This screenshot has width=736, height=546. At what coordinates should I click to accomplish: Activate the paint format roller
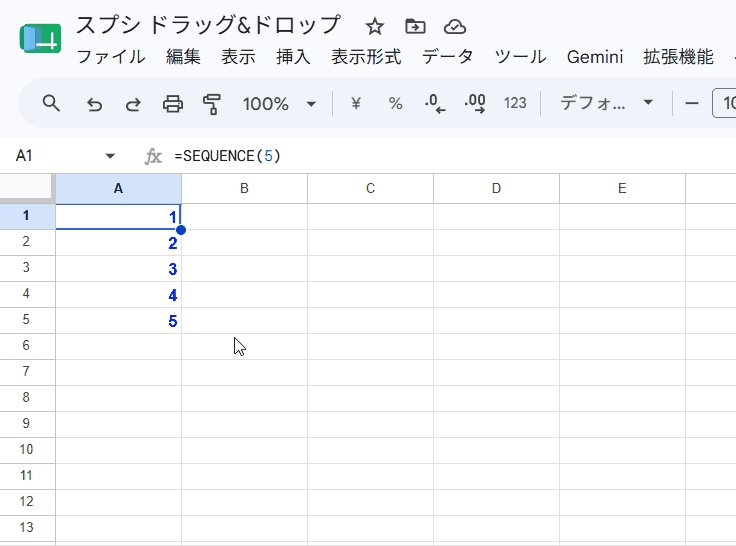pos(212,104)
